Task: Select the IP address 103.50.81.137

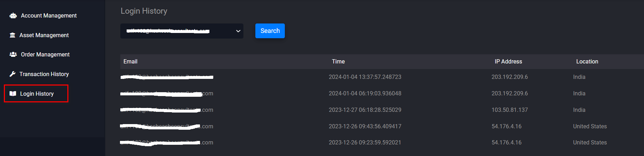Action: (x=509, y=110)
